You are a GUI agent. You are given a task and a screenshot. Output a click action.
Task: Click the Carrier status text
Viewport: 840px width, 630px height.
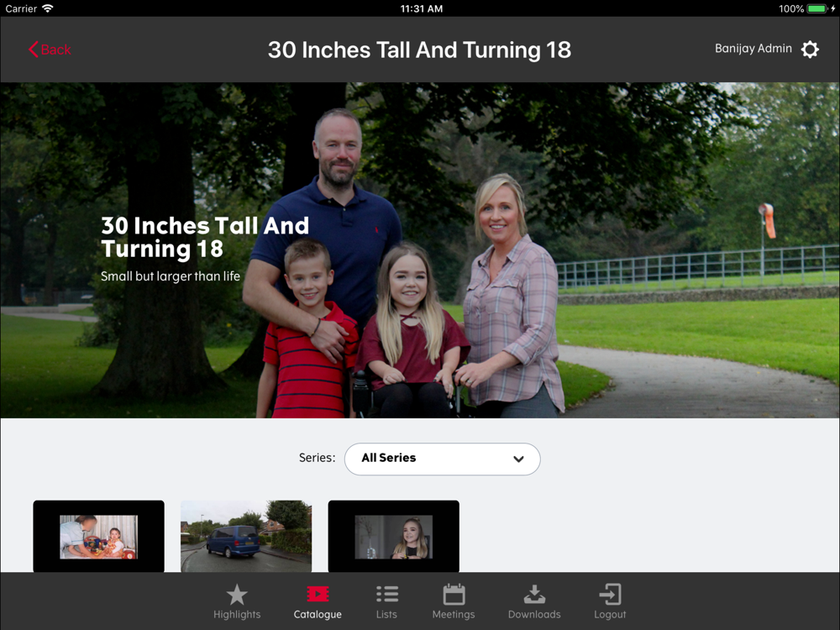[21, 8]
